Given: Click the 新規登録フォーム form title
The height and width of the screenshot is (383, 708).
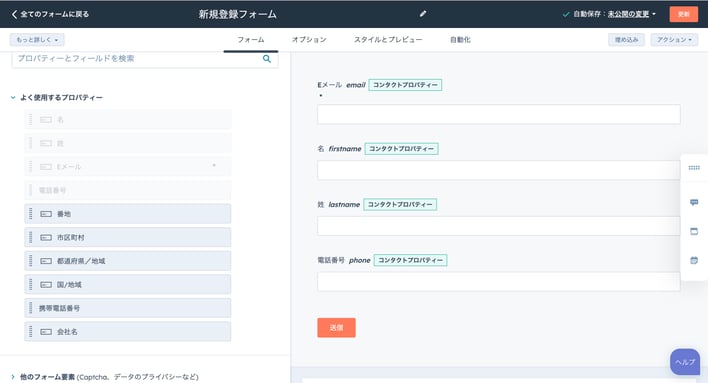Looking at the screenshot, I should [x=238, y=14].
